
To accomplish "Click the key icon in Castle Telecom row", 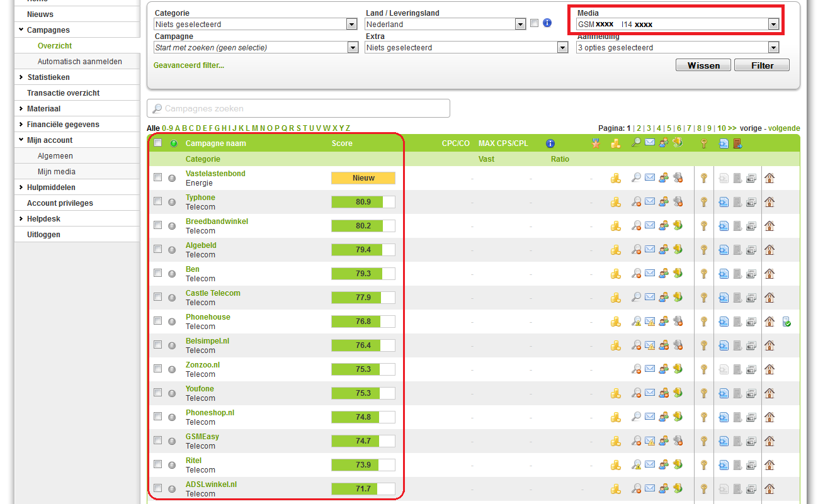I will point(704,298).
